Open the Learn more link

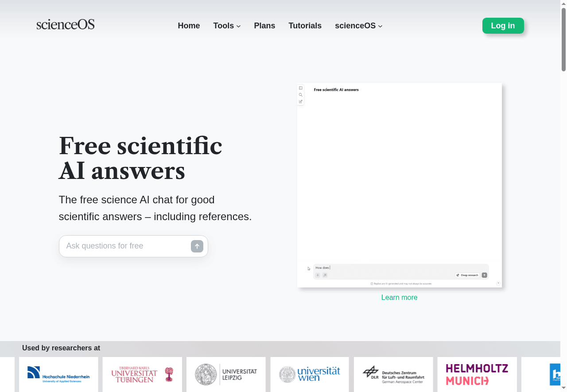click(x=399, y=297)
